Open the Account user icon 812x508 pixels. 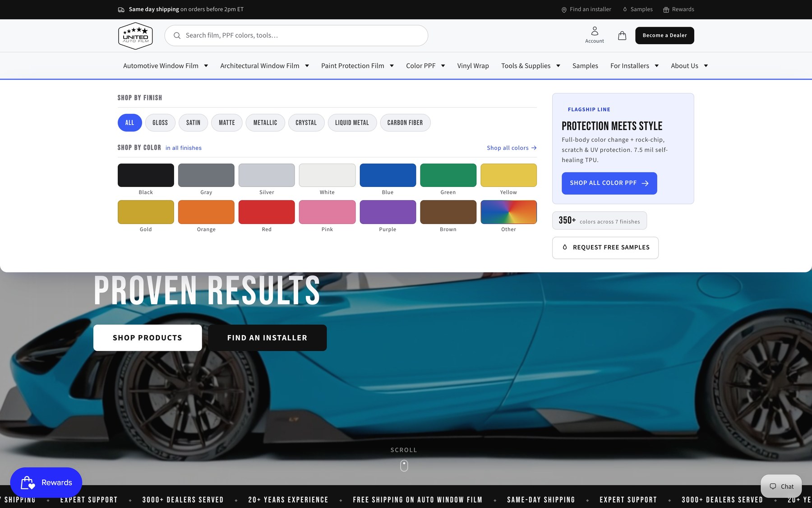click(595, 31)
